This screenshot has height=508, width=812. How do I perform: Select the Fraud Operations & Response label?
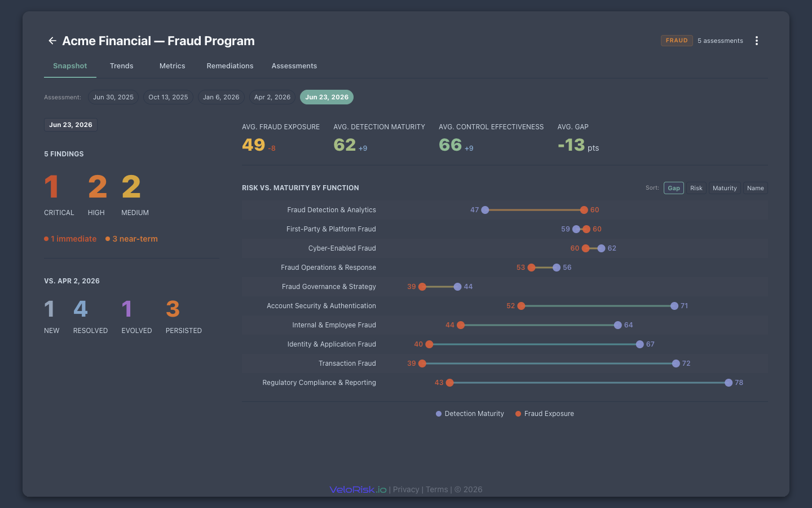click(328, 268)
